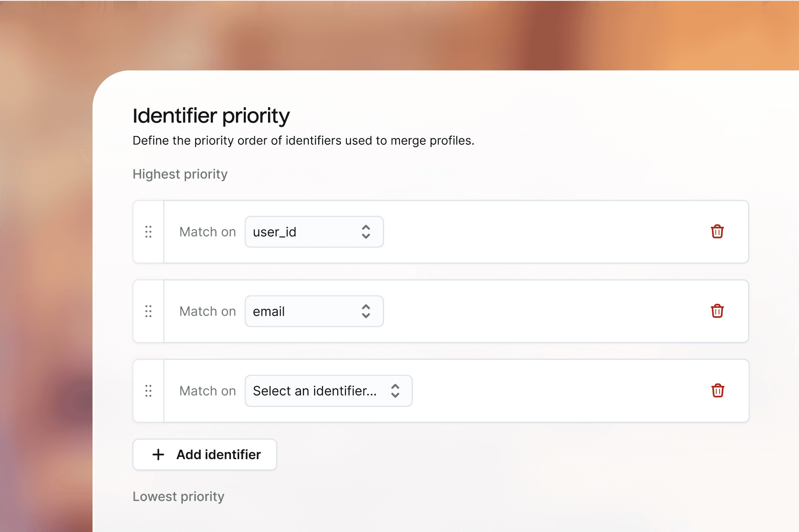Image resolution: width=799 pixels, height=532 pixels.
Task: Delete the unset identifier row
Action: point(717,390)
